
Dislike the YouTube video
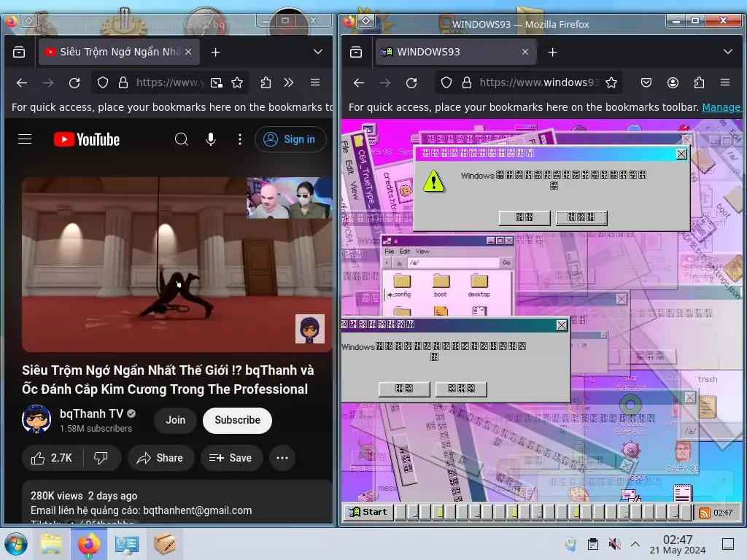(101, 458)
